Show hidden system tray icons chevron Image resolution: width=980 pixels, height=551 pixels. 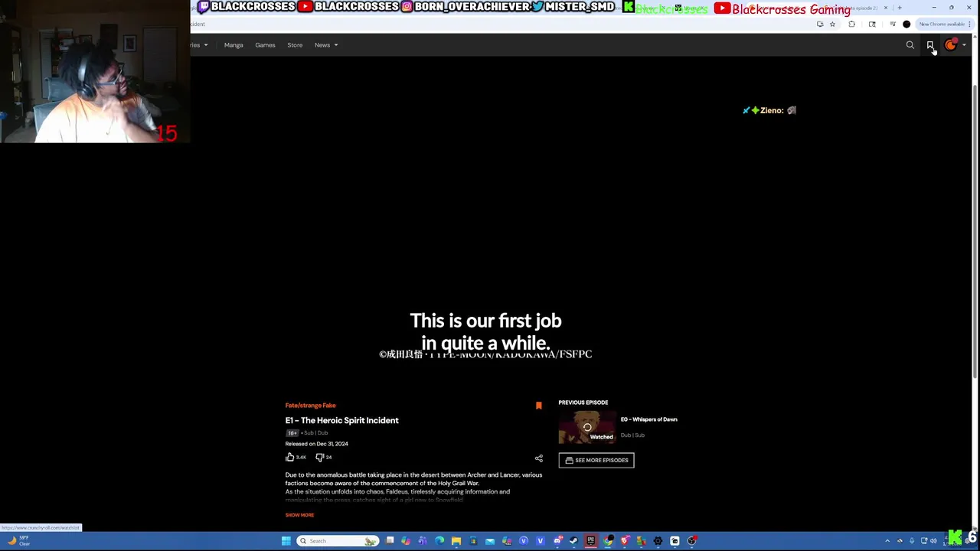887,541
